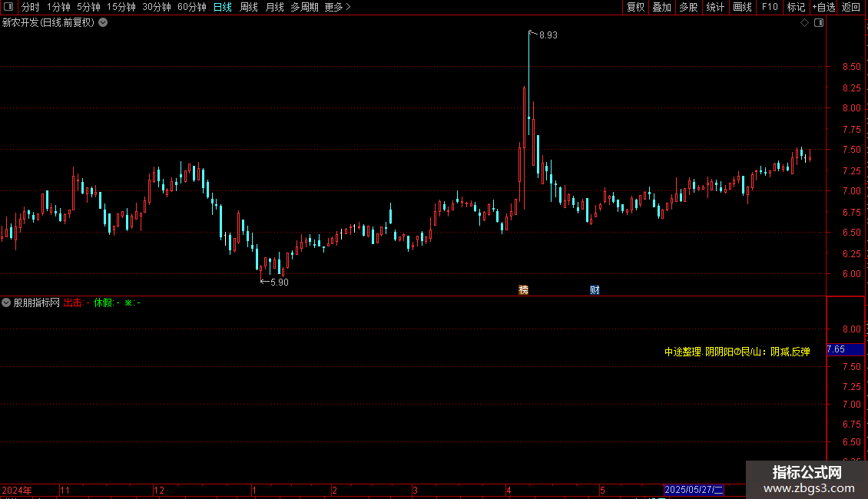Image resolution: width=868 pixels, height=499 pixels.
Task: Open 多周期 multi-period view
Action: [304, 7]
